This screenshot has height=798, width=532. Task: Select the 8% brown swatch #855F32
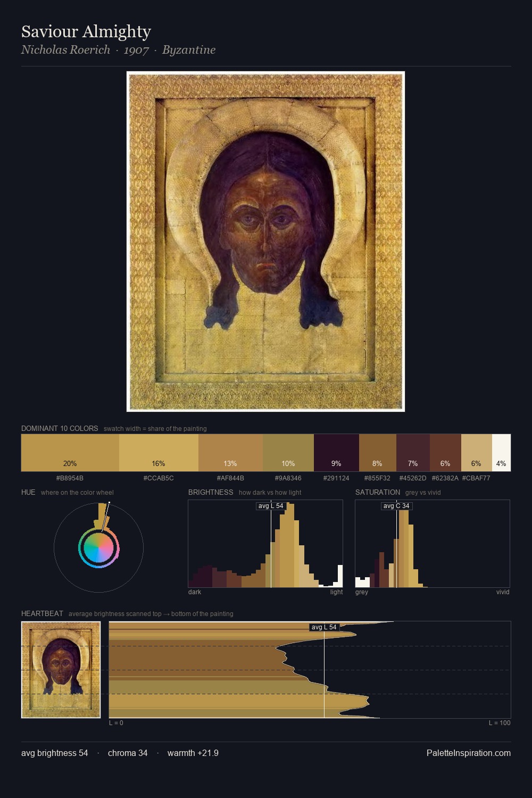(x=378, y=453)
